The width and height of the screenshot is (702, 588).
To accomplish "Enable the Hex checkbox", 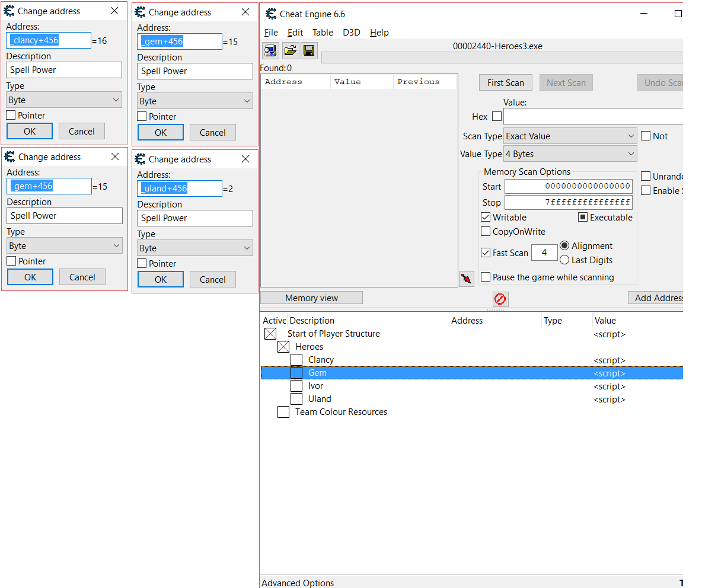I will click(497, 117).
